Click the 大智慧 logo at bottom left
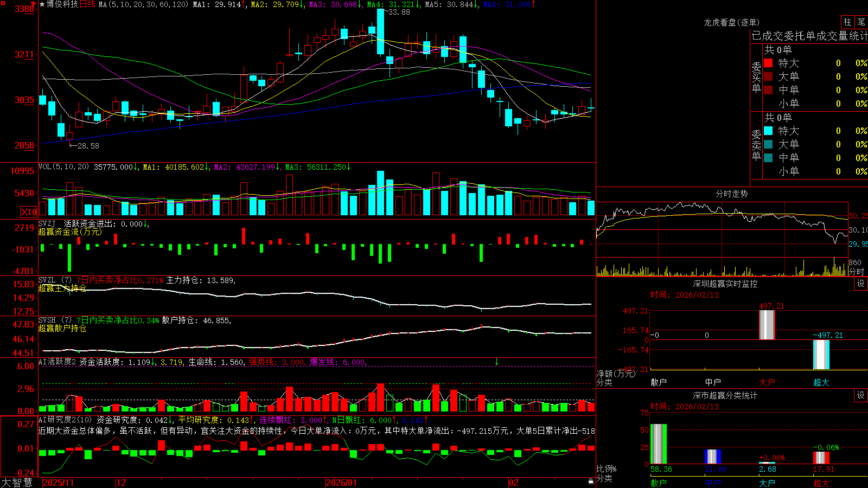Screen dimensions: 868x488 pos(17,483)
